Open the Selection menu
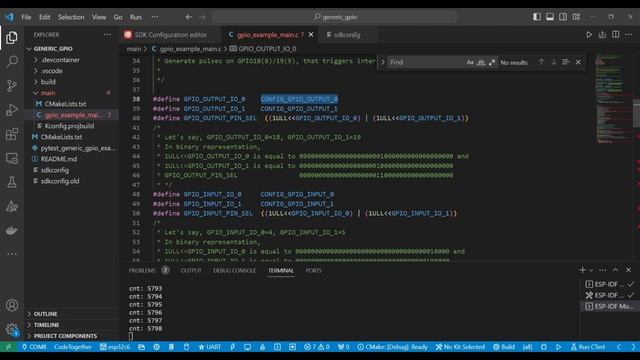Screen dimensions: 640x360 coord(71,17)
